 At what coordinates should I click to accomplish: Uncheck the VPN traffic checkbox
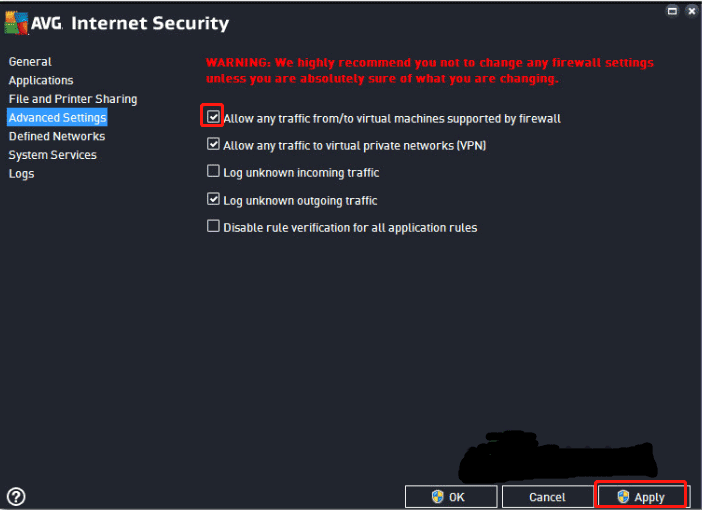[213, 145]
